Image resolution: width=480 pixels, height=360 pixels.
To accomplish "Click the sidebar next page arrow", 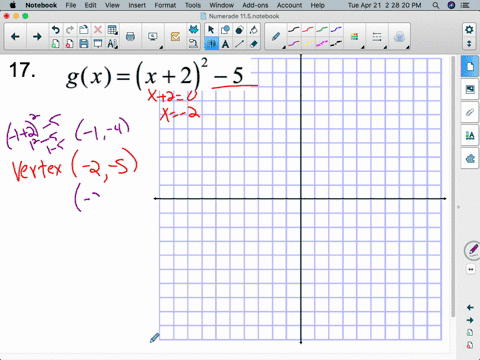I will coord(470,320).
